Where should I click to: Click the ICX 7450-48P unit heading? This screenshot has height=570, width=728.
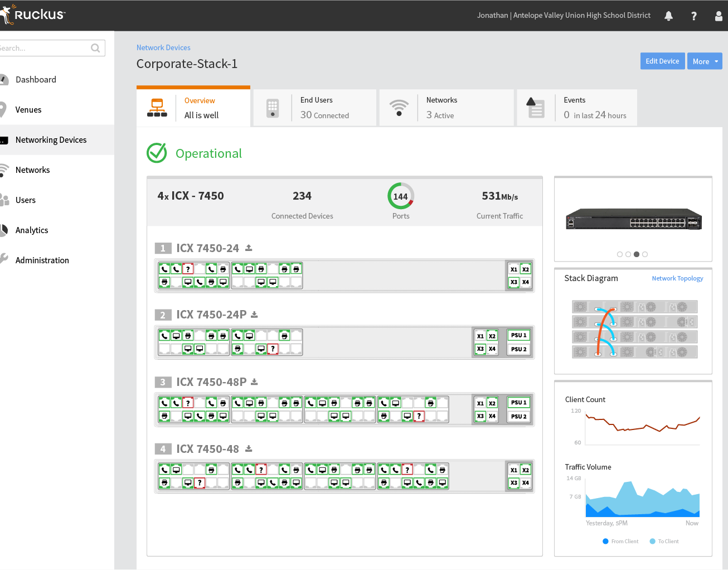coord(211,382)
